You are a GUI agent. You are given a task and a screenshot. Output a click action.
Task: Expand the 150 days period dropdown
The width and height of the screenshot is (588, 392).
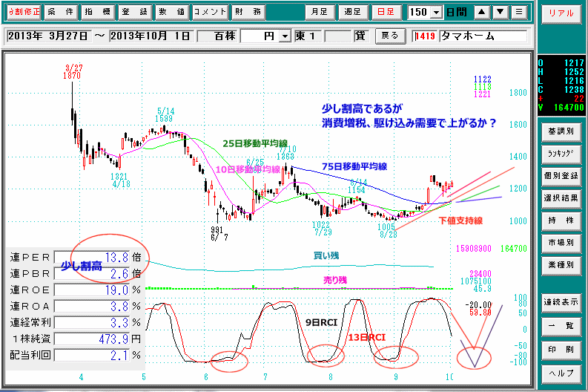click(x=436, y=13)
